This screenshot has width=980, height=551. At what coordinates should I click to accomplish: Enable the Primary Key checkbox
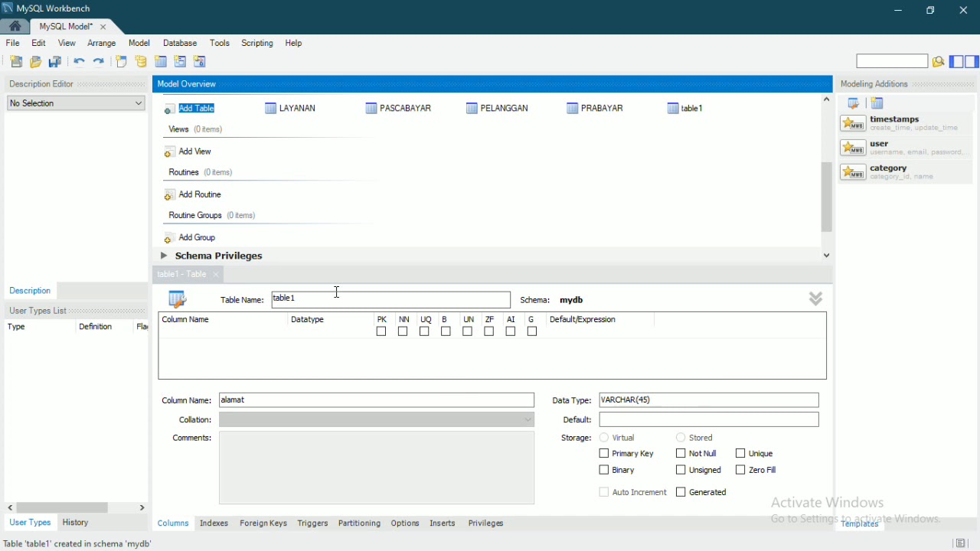(604, 454)
